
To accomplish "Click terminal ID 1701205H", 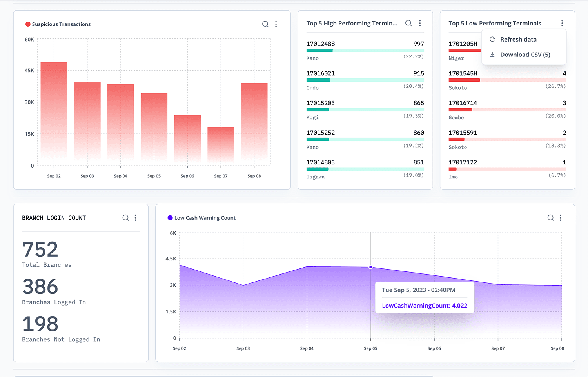I will tap(463, 44).
